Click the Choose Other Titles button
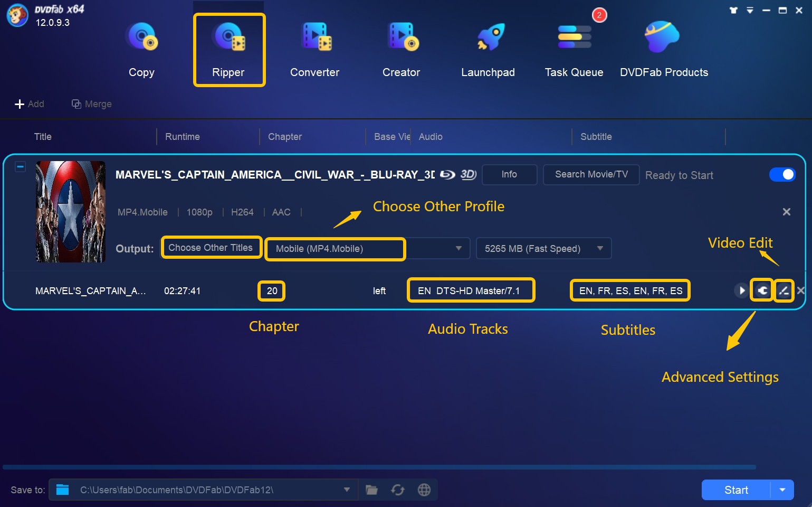 pyautogui.click(x=211, y=248)
